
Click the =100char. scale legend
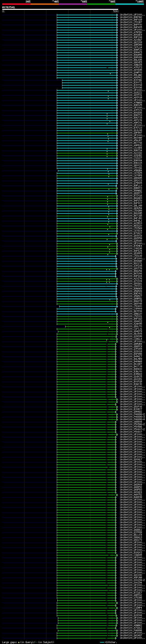pos(109,642)
